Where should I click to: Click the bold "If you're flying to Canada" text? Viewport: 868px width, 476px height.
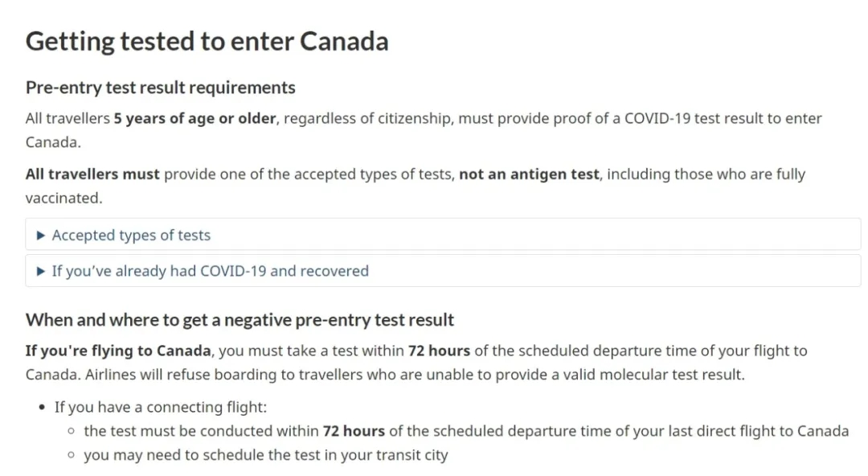[118, 351]
